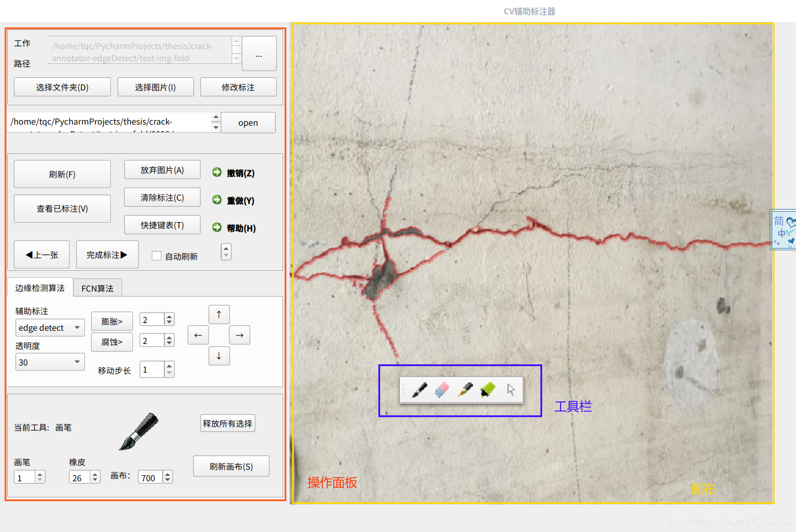This screenshot has width=796, height=532.
Task: Click the up arrow move button
Action: [x=219, y=314]
